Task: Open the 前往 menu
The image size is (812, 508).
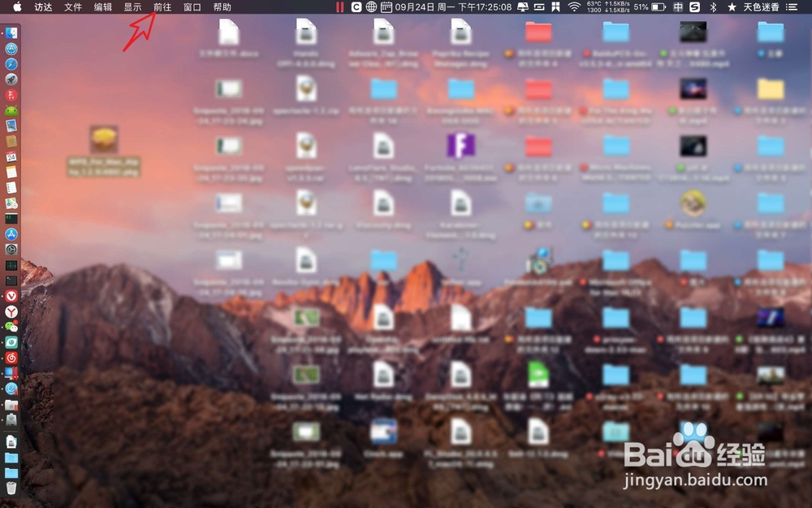Action: [162, 7]
